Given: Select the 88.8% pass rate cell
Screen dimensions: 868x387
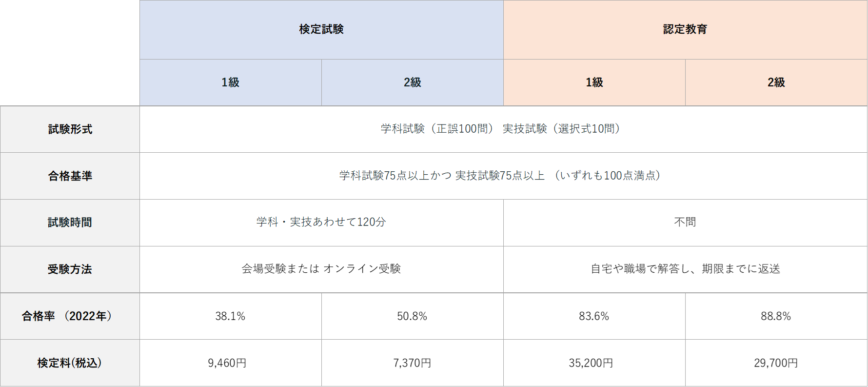Looking at the screenshot, I should point(776,316).
